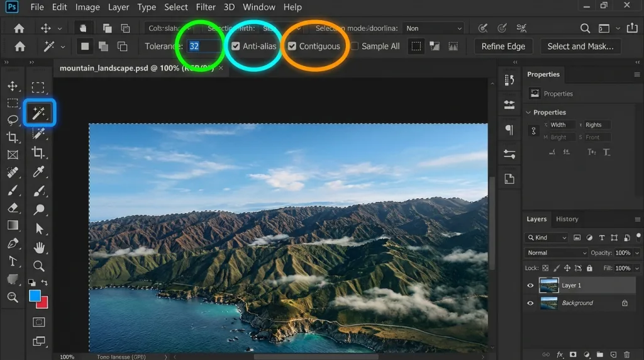Viewport: 644px width, 360px height.
Task: Delete layer trash icon
Action: coord(627,354)
